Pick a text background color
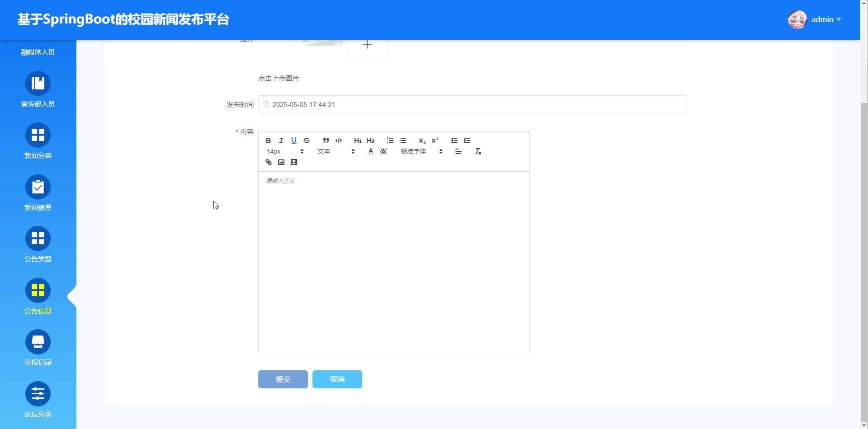868x429 pixels. 383,151
